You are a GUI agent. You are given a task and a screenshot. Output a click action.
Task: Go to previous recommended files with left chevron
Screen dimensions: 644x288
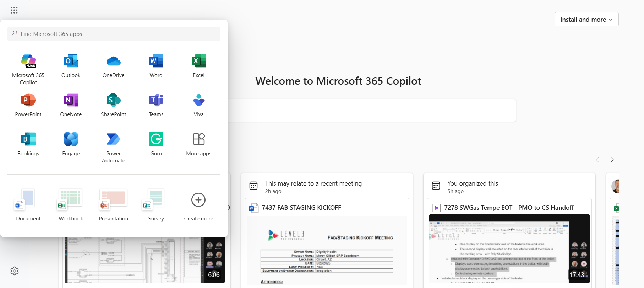coord(597,160)
